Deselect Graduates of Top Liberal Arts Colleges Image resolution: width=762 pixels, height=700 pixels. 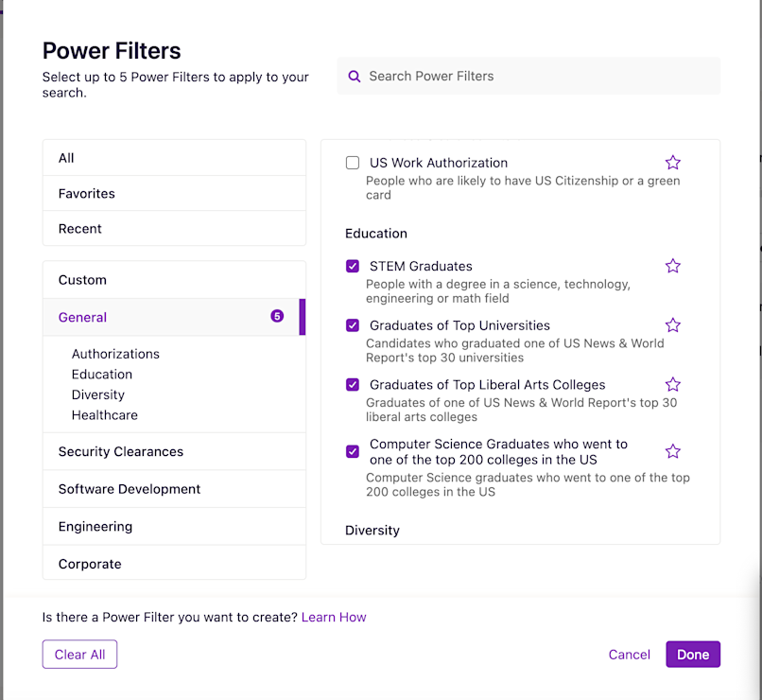pyautogui.click(x=353, y=385)
